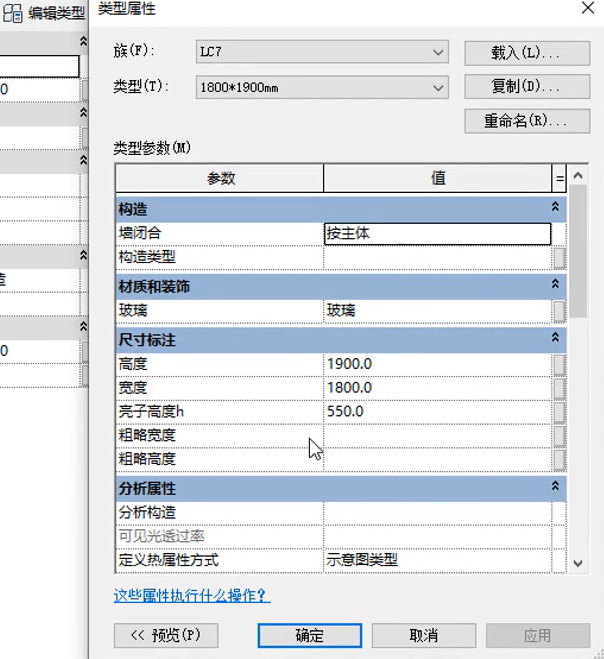604x659 pixels.
Task: Collapse the 尺寸标注 group
Action: [555, 337]
